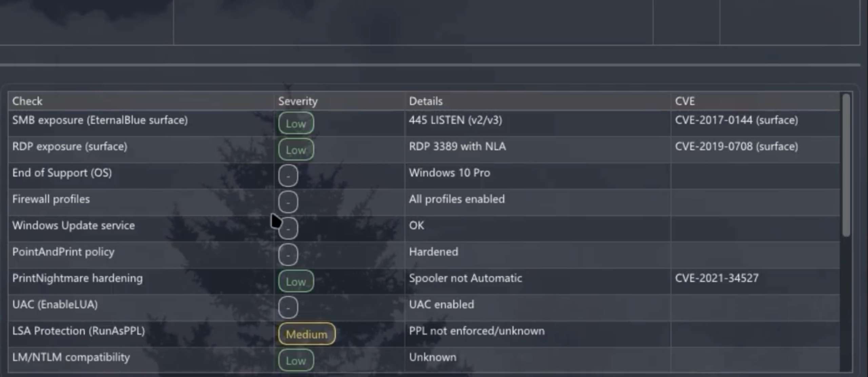Click Low badge for PrintNightmare hardening

pos(296,281)
